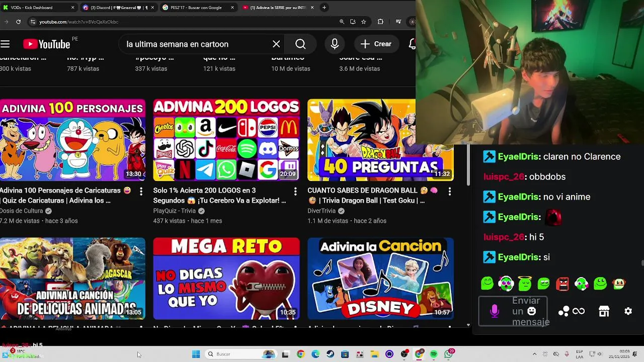Open options menu for Adivina 100 Personajes
The width and height of the screenshot is (644, 362).
[x=141, y=191]
